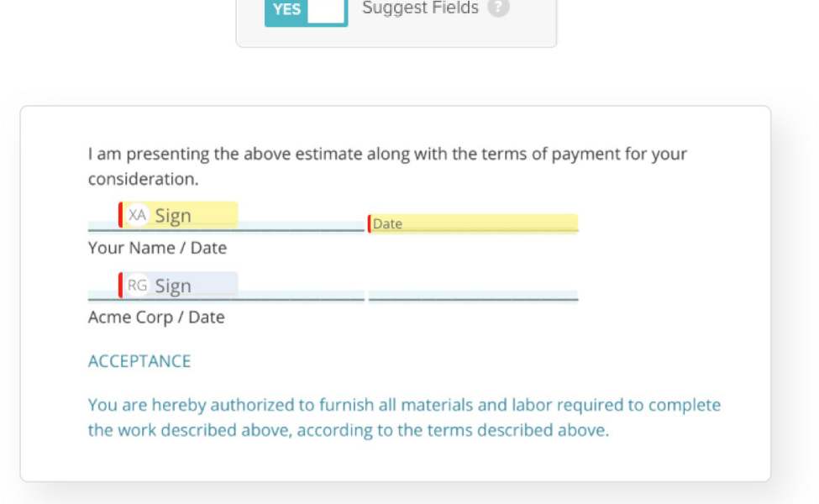Select the yellow Date field

(473, 223)
